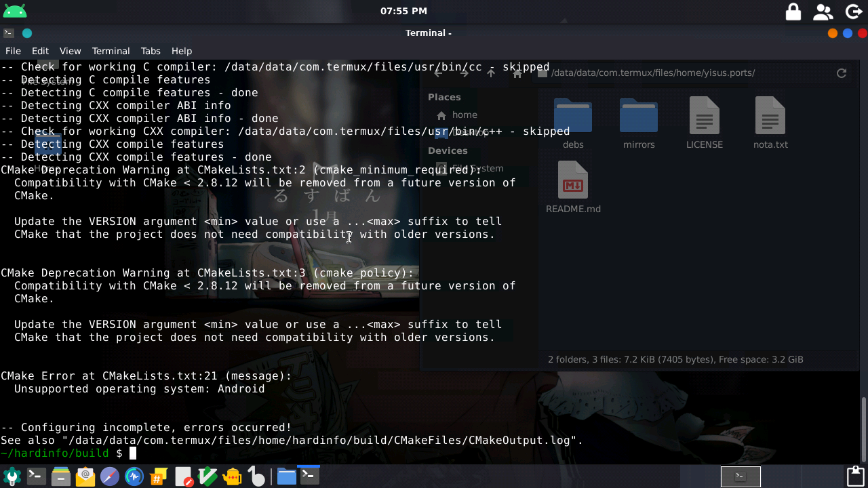The height and width of the screenshot is (488, 868).
Task: Click the home icon in the path toolbar
Action: coord(517,73)
